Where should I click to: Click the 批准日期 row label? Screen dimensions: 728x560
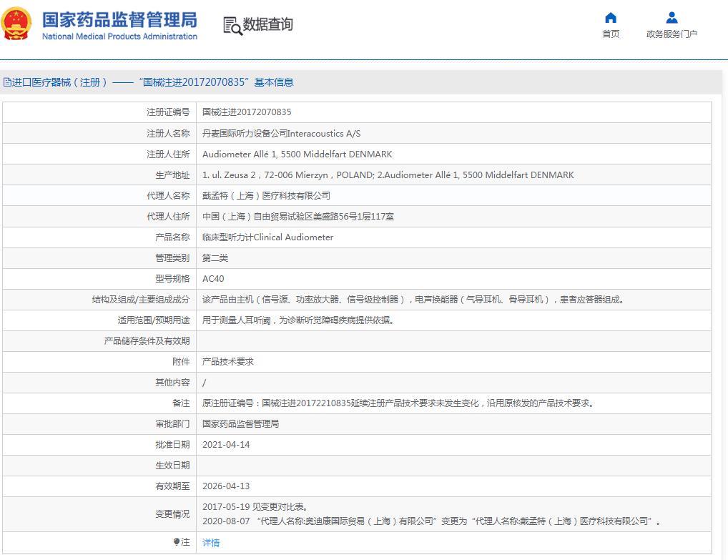pyautogui.click(x=172, y=444)
